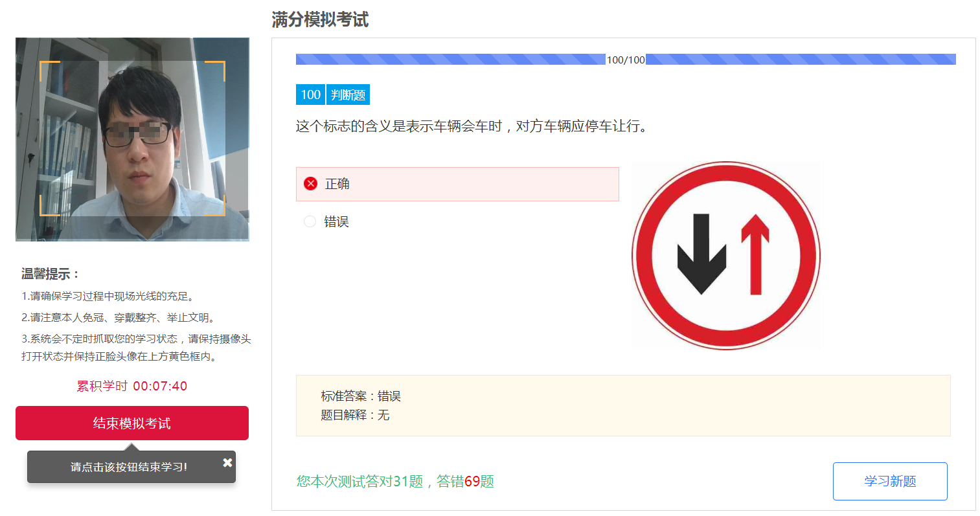Click the 标准答案：错误 text
980x516 pixels.
pyautogui.click(x=361, y=396)
